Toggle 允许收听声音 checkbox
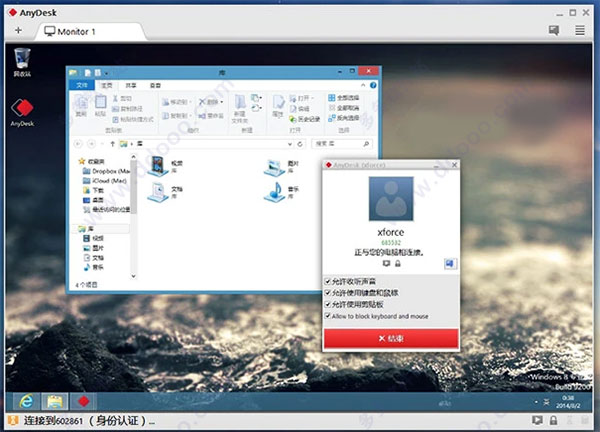Viewport: 600px width, 432px height. (327, 282)
